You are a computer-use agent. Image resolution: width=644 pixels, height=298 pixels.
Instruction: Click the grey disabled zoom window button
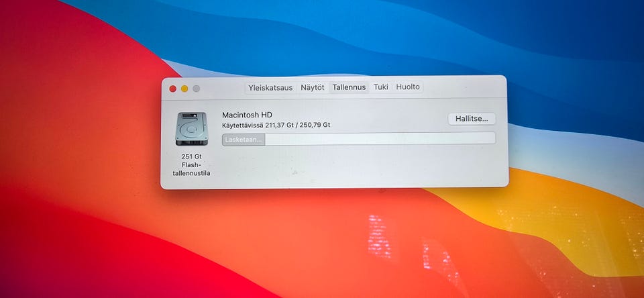pos(197,89)
